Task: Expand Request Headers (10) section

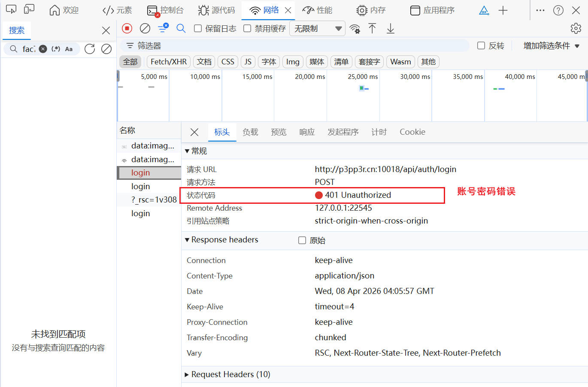Action: [227, 374]
